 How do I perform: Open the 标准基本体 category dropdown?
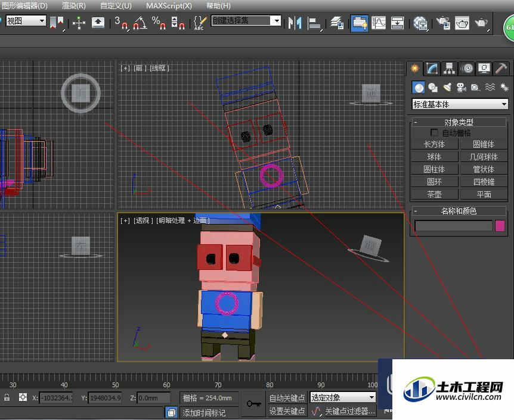click(x=460, y=104)
